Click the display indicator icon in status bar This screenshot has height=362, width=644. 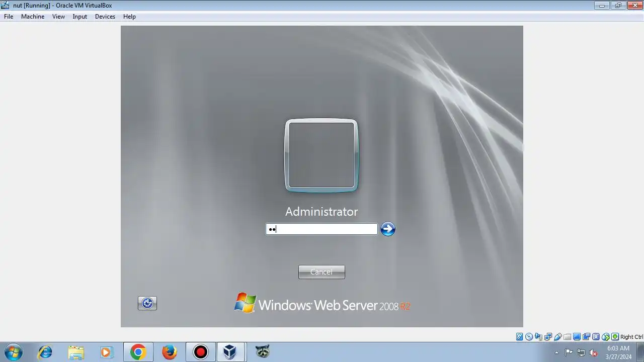pyautogui.click(x=577, y=337)
